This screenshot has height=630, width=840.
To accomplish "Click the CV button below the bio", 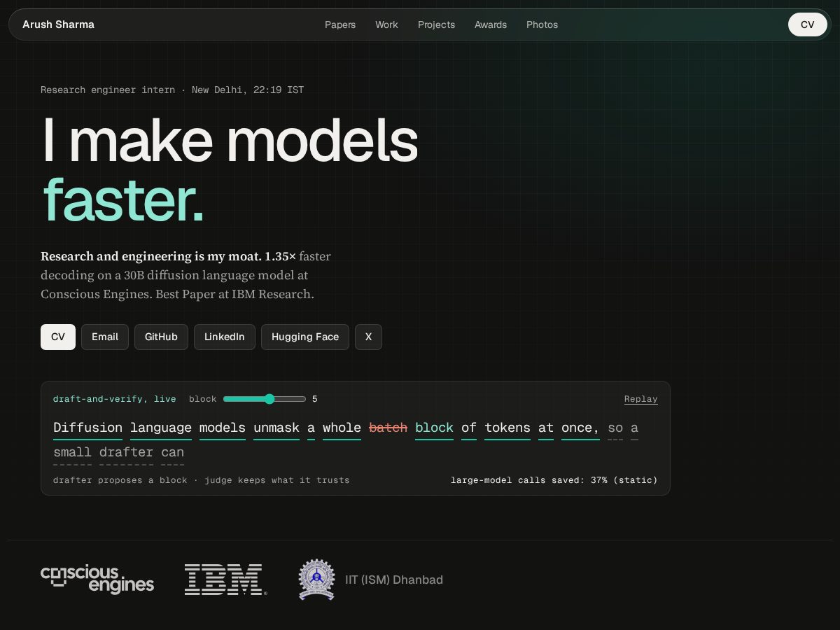I will tap(58, 337).
